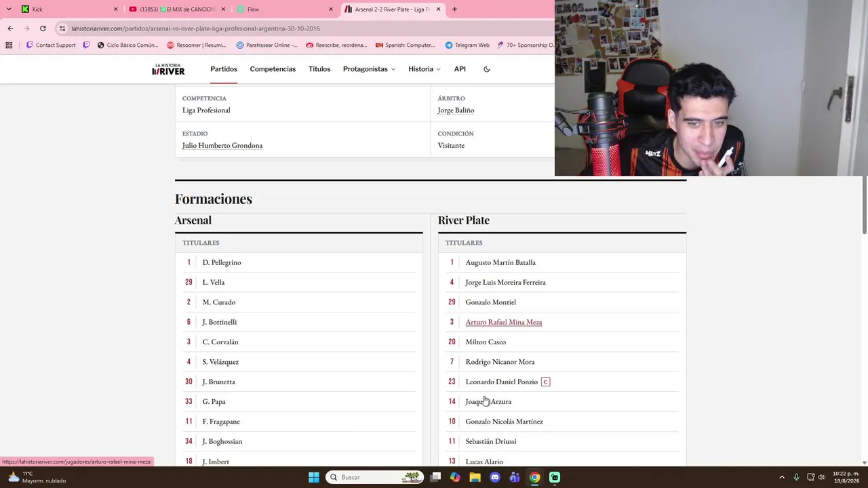Select player Rodrigo Nicanor Mora
This screenshot has height=488, width=868.
pos(500,362)
